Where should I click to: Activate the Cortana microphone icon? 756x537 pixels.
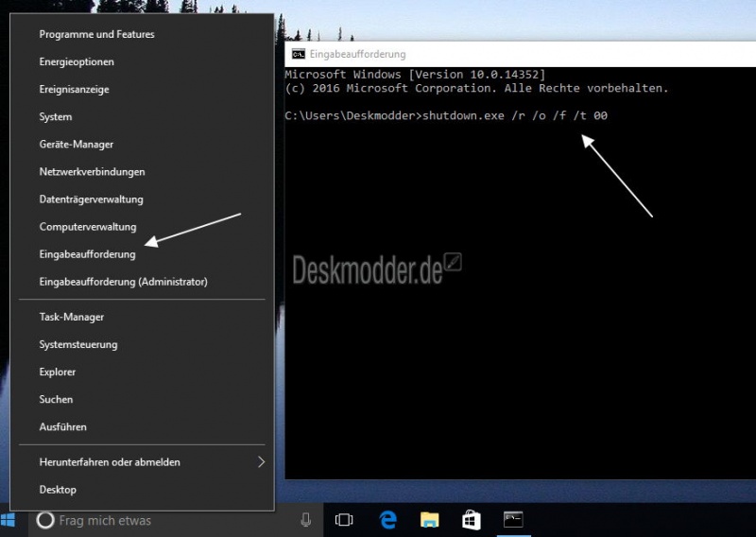click(305, 520)
